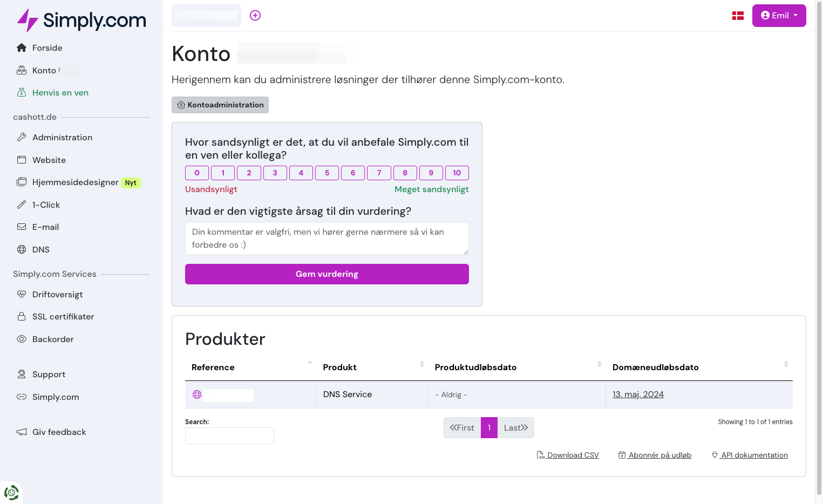Select rating 5 for recommendation
This screenshot has width=823, height=504.
[327, 173]
